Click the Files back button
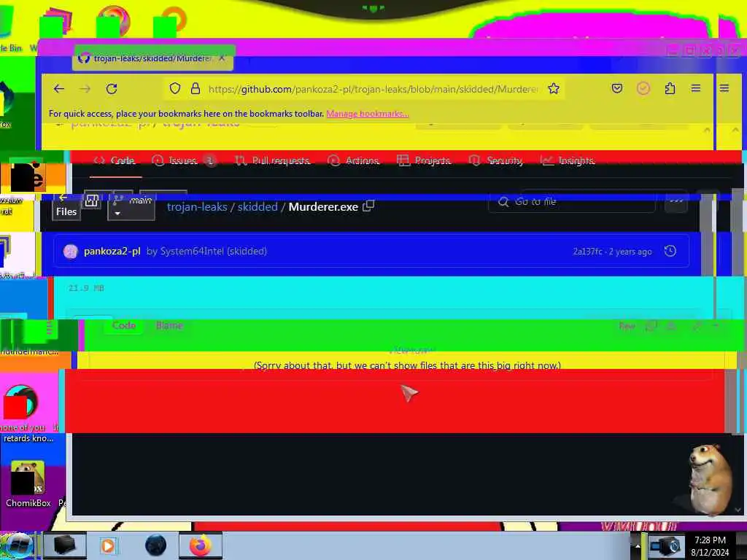Screen dimensions: 747x560 click(66, 206)
